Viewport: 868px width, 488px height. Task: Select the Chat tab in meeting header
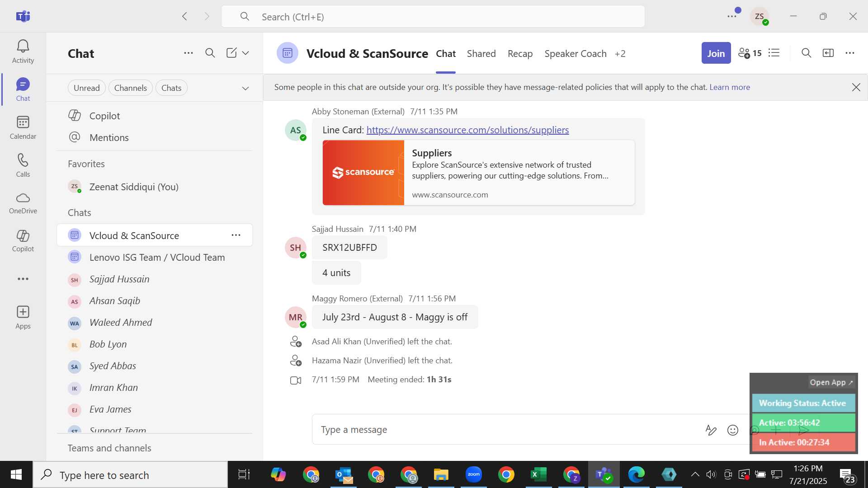446,53
